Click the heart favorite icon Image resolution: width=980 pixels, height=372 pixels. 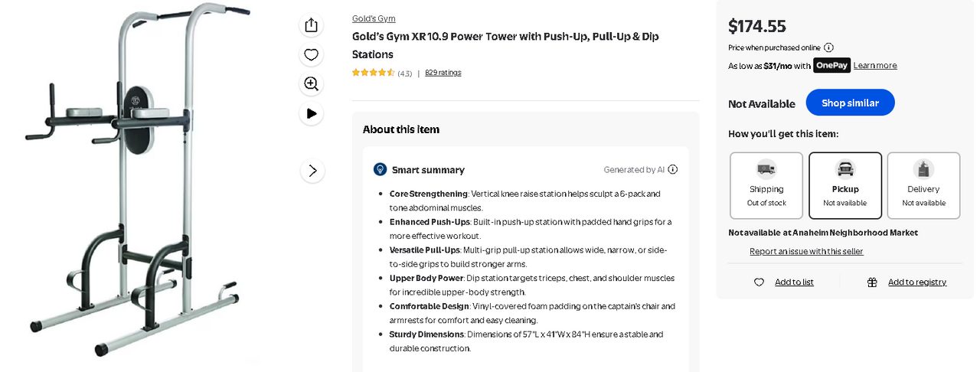tap(311, 54)
